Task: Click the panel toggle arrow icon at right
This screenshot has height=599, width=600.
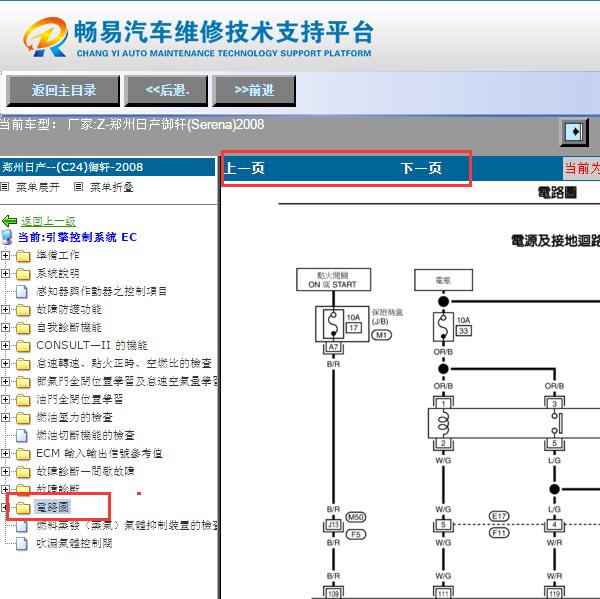Action: tap(574, 132)
